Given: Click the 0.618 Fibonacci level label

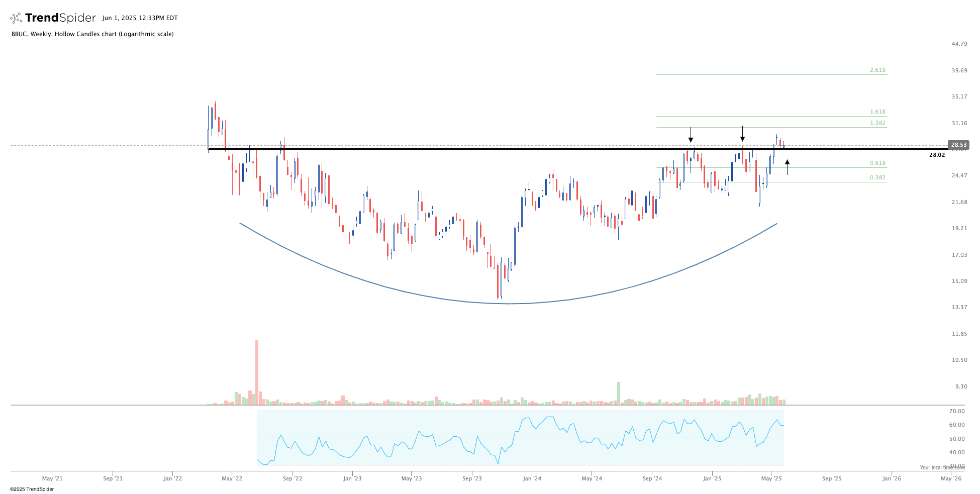Looking at the screenshot, I should 877,163.
